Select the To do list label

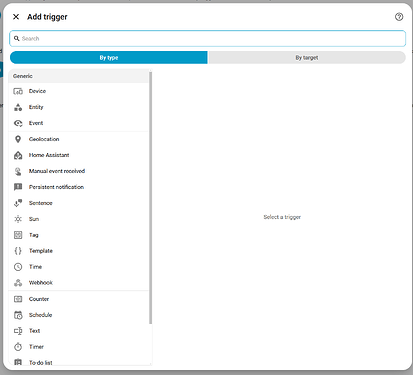click(x=41, y=363)
